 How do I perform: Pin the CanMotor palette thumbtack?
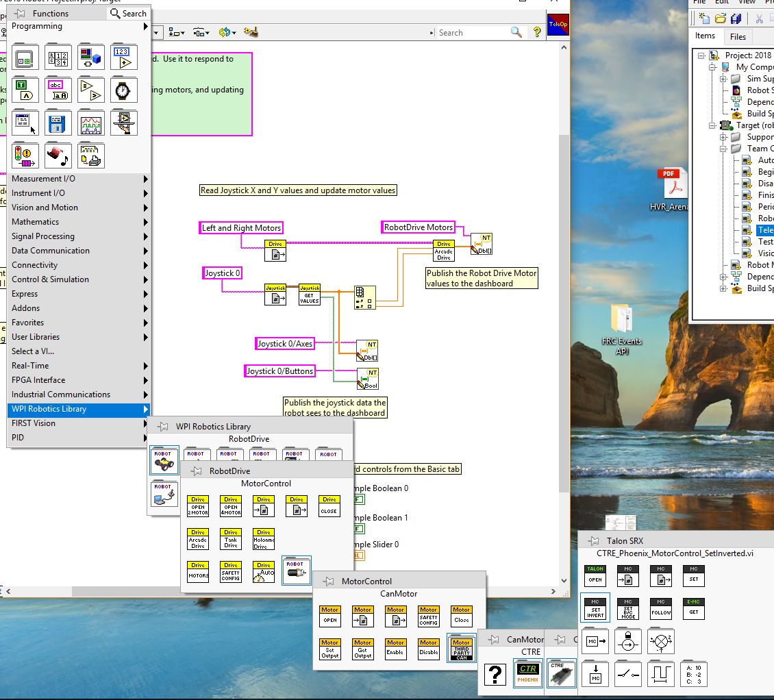click(x=493, y=640)
